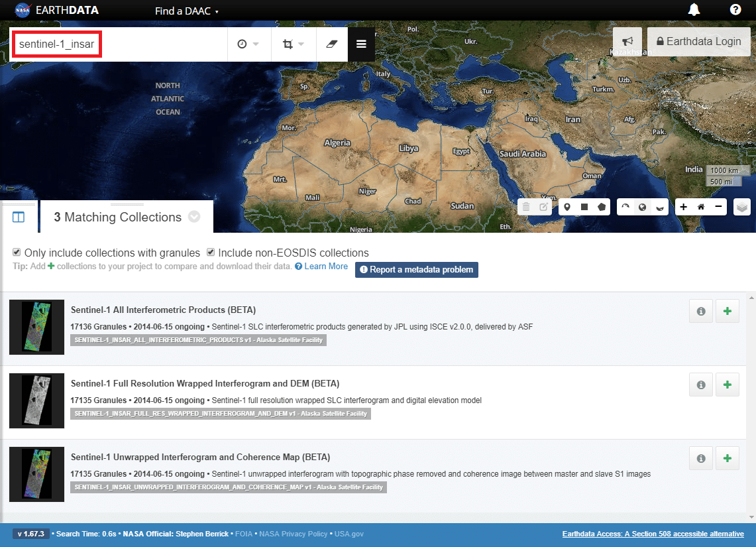Clear all filters with the eraser icon
The height and width of the screenshot is (547, 756).
332,44
